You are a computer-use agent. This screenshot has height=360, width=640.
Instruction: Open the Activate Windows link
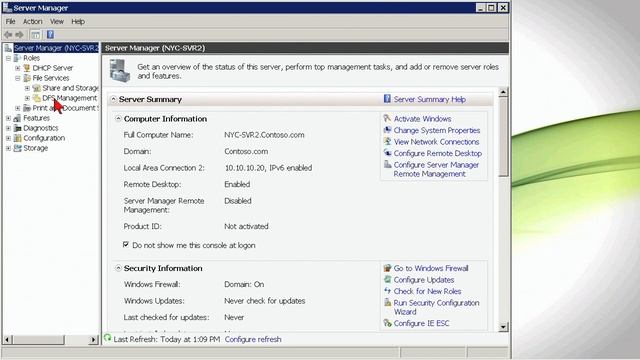pos(422,119)
